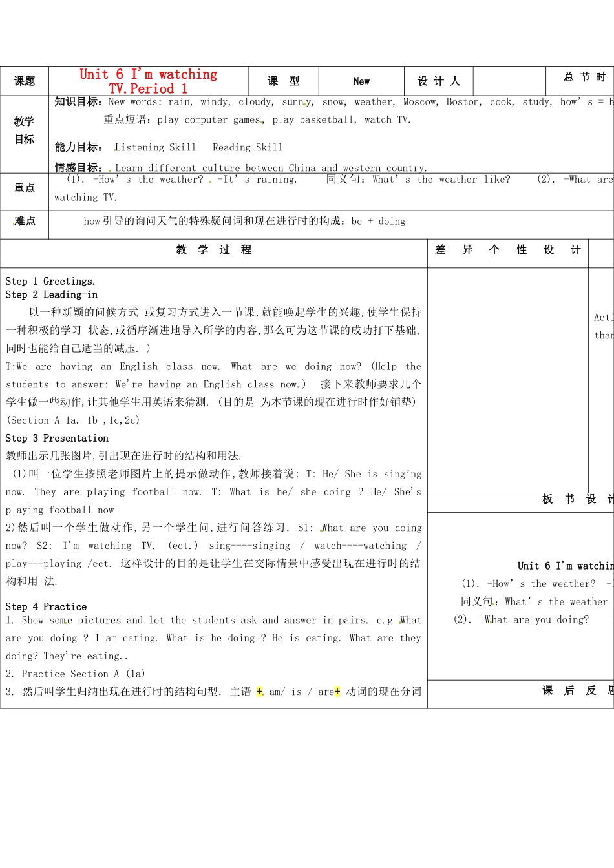Viewport: 614px width, 868px height.
Task: Click the '教 学 过 程' heading
Action: (x=214, y=250)
